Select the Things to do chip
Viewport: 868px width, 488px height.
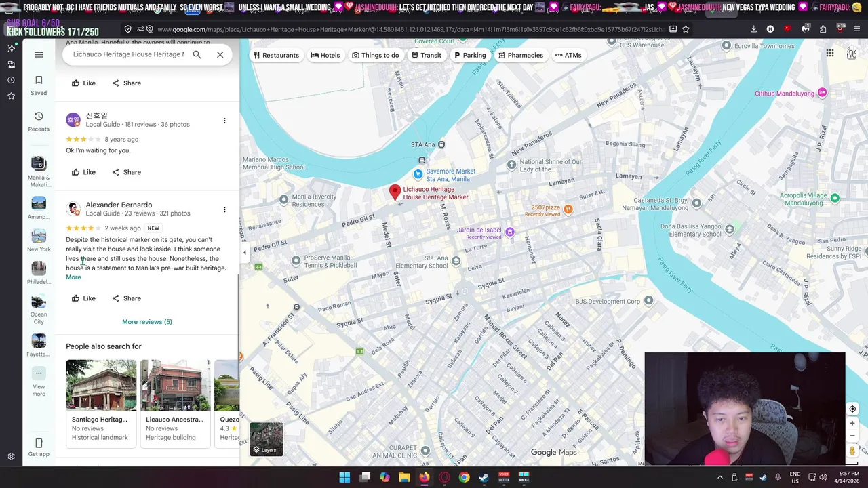point(375,55)
